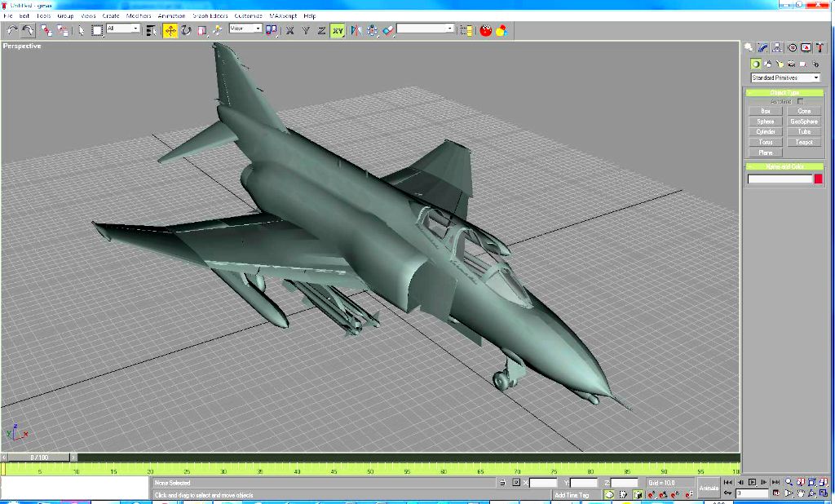Open the Modifiers menu
The width and height of the screenshot is (835, 504).
(x=139, y=15)
